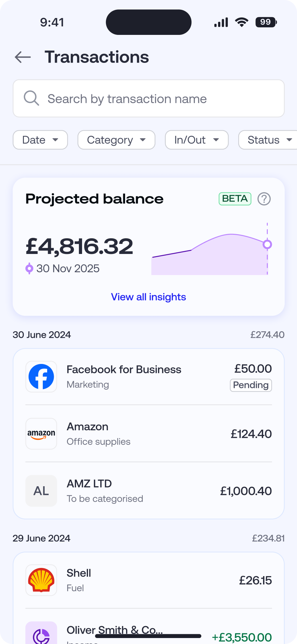The height and width of the screenshot is (644, 297).
Task: Tap the back arrow icon
Action: [x=23, y=57]
